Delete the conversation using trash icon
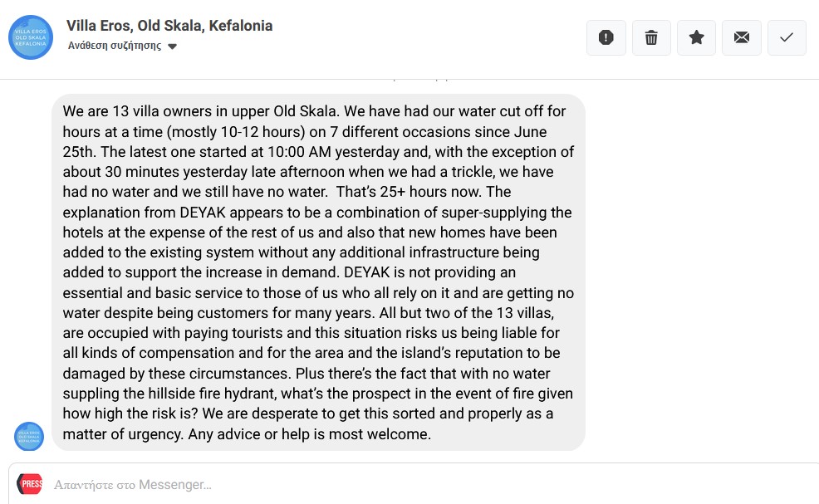819x504 pixels. click(x=651, y=37)
